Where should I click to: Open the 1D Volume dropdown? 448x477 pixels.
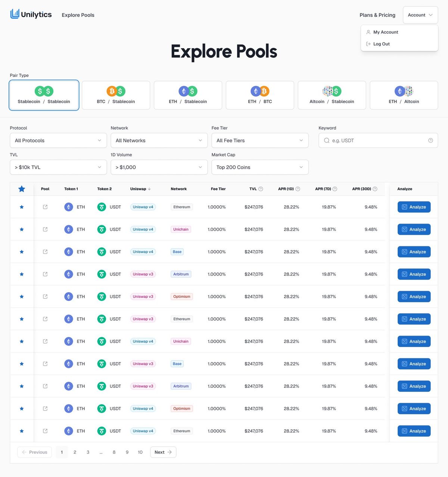159,167
